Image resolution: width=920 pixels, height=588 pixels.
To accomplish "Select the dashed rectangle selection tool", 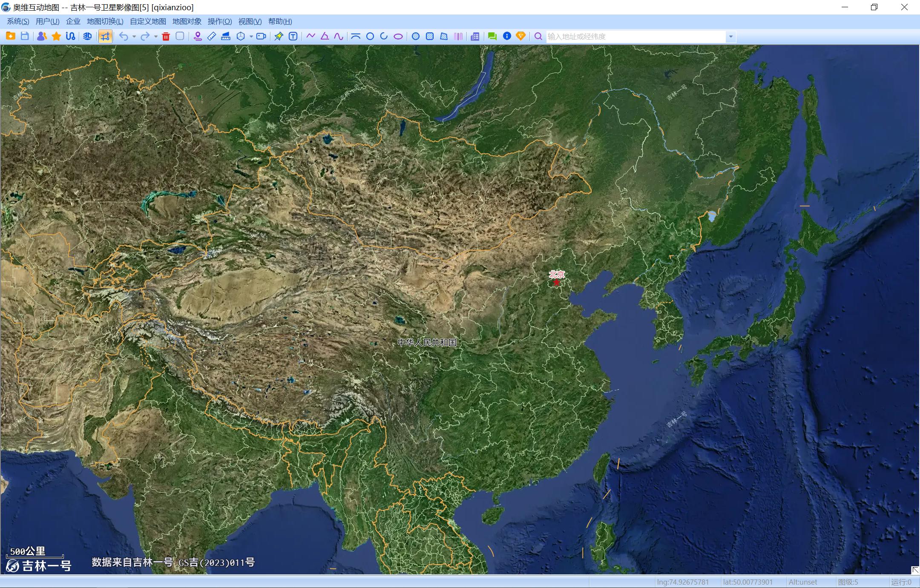I will click(180, 36).
